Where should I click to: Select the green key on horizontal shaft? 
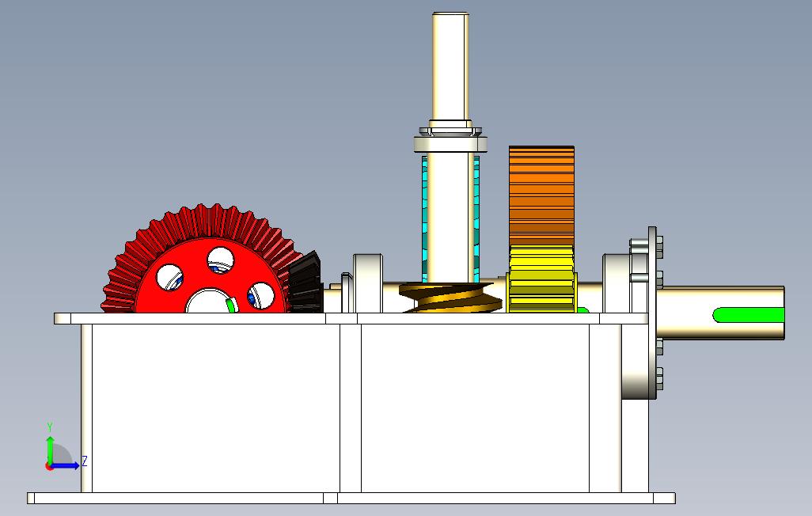point(749,314)
